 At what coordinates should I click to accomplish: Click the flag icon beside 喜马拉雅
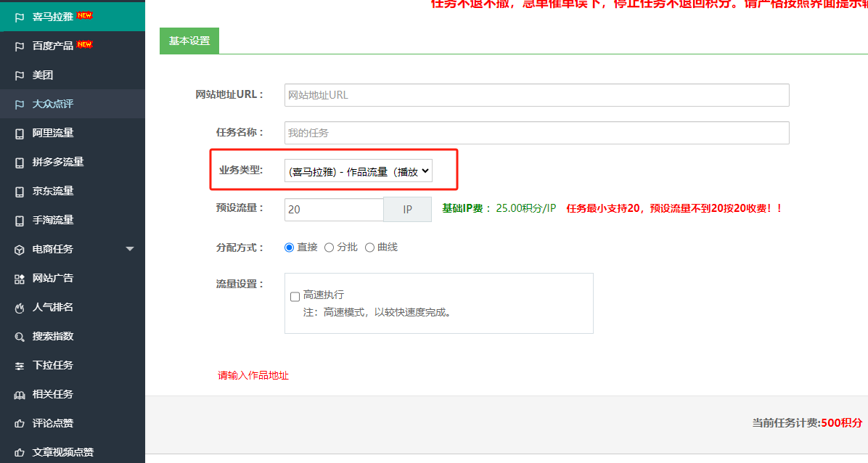[x=20, y=17]
